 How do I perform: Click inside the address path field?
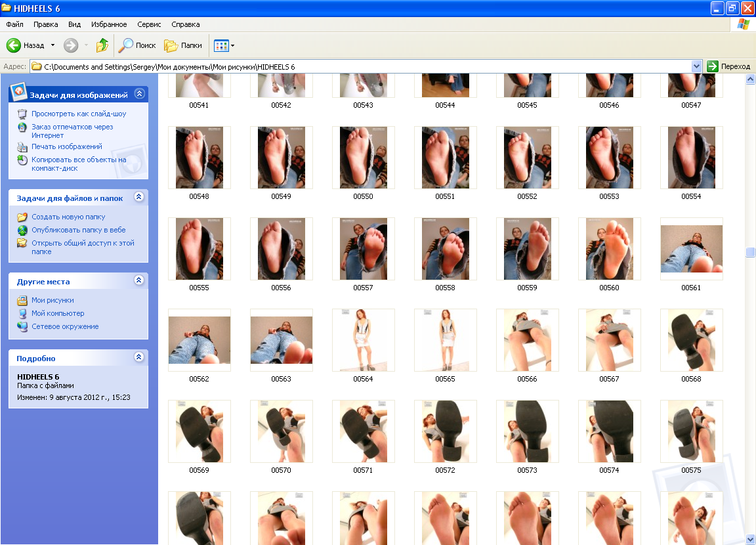366,66
